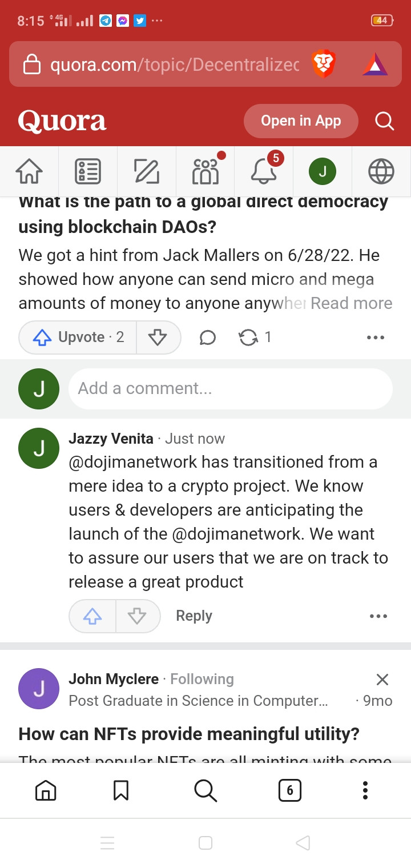
Task: Open language globe icon
Action: point(381,171)
